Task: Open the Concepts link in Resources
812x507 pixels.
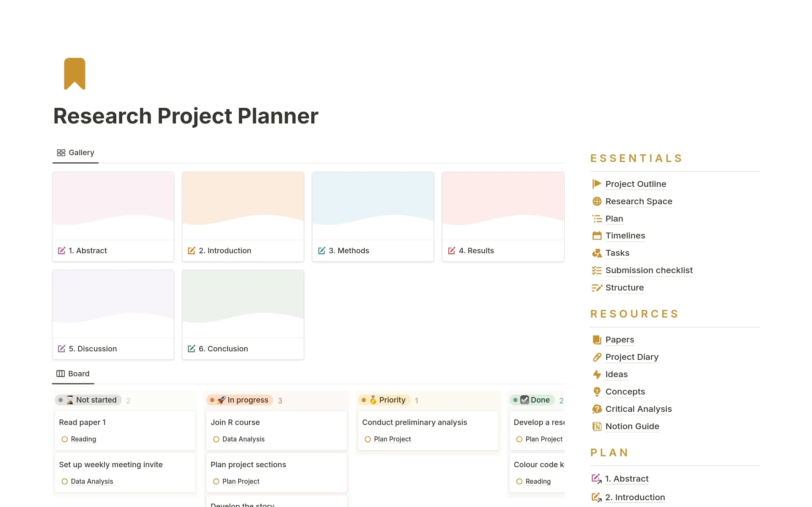Action: pyautogui.click(x=625, y=391)
